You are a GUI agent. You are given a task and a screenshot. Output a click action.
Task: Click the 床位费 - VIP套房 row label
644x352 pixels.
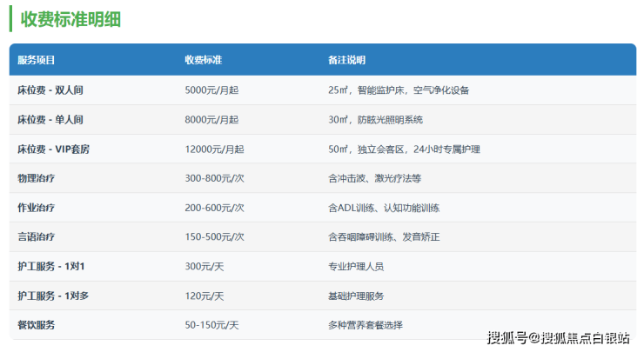pyautogui.click(x=53, y=149)
